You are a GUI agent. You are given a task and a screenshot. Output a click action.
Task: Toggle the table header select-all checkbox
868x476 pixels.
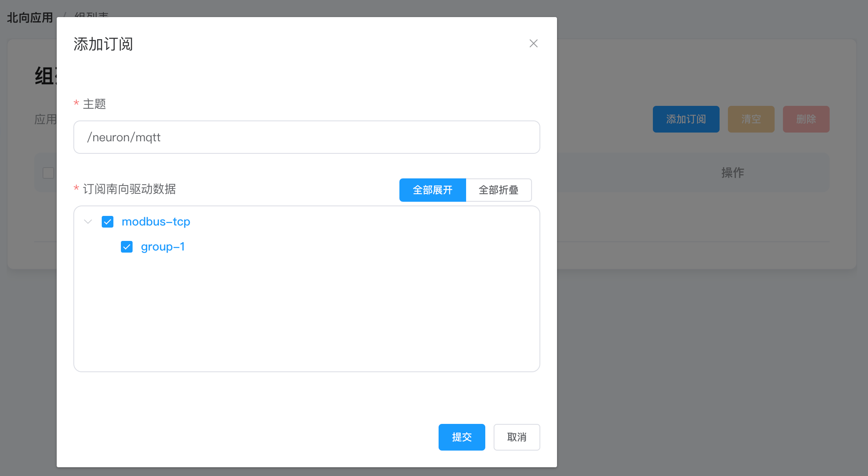[48, 173]
